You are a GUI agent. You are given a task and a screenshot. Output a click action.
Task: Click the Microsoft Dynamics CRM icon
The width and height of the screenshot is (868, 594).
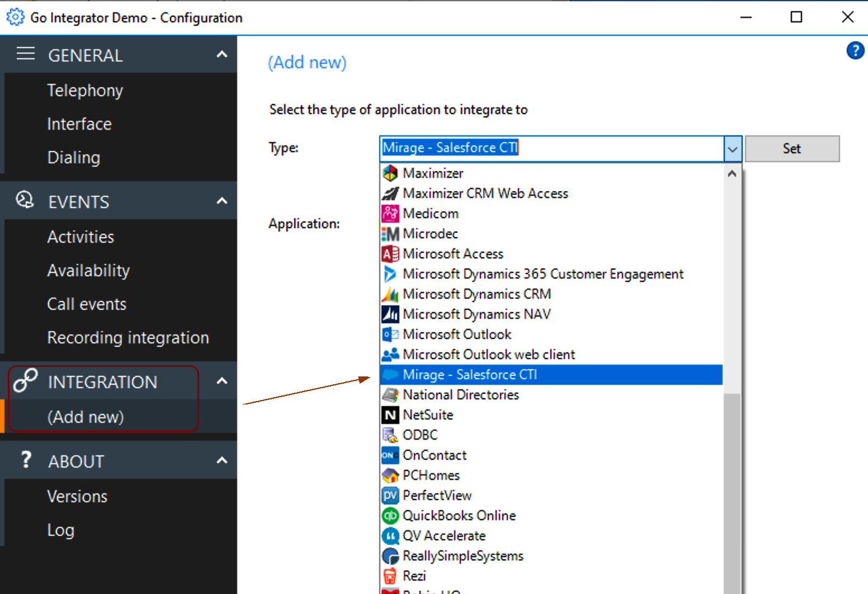[390, 294]
